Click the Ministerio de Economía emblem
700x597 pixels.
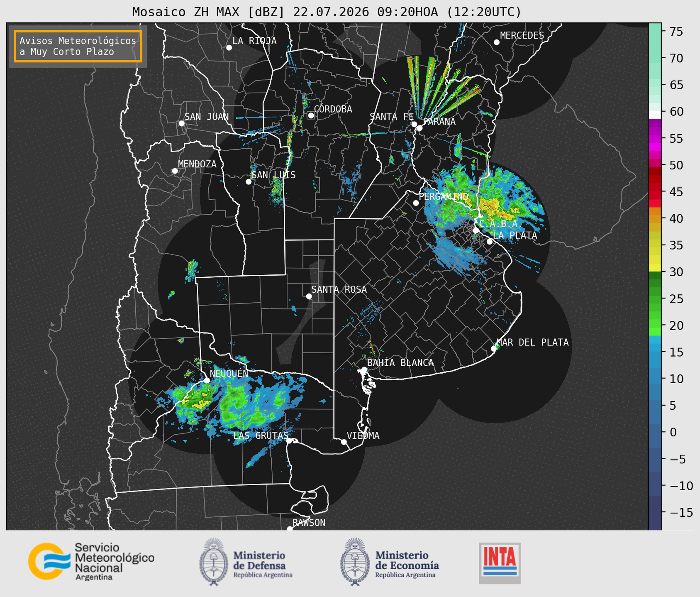click(x=355, y=562)
